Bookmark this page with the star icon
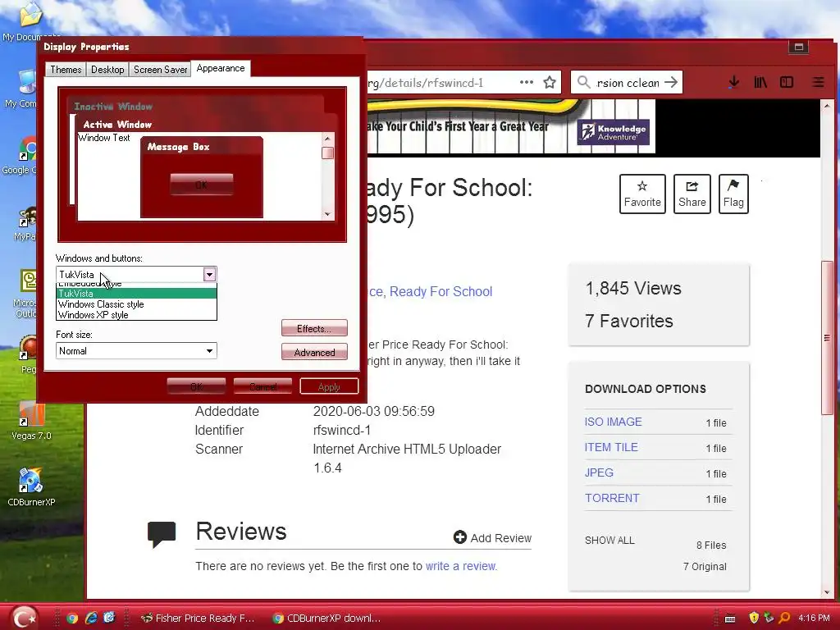The image size is (840, 630). point(549,83)
